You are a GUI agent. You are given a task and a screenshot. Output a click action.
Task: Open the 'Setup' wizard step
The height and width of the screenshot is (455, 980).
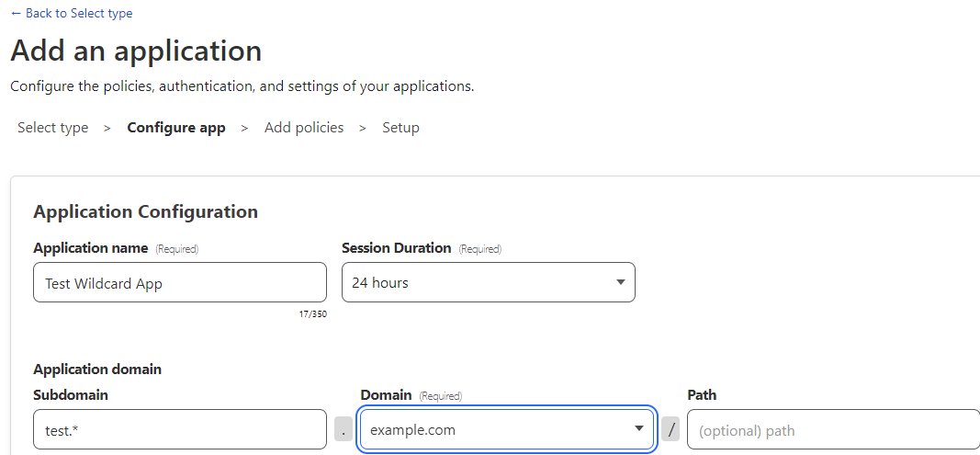(x=400, y=128)
